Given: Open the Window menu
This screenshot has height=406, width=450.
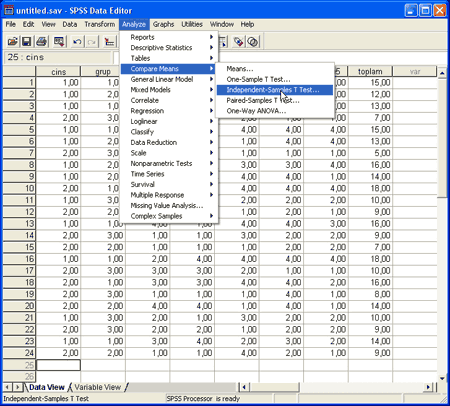Looking at the screenshot, I should click(x=222, y=24).
